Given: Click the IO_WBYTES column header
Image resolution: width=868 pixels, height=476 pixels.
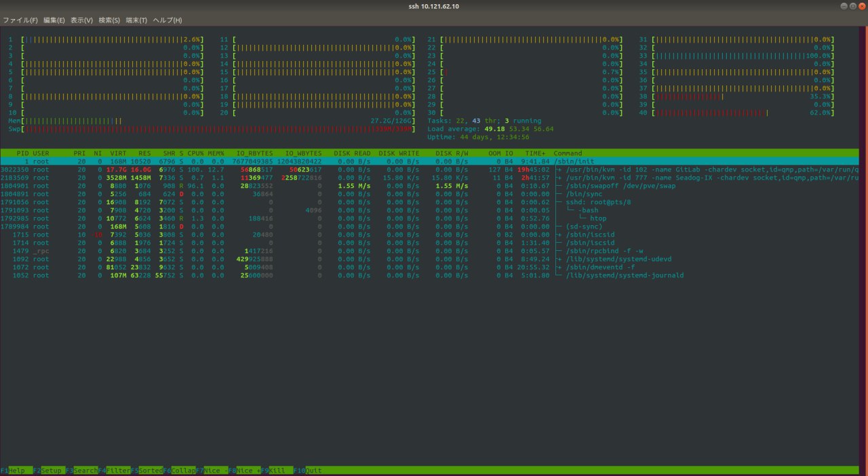Looking at the screenshot, I should (304, 153).
